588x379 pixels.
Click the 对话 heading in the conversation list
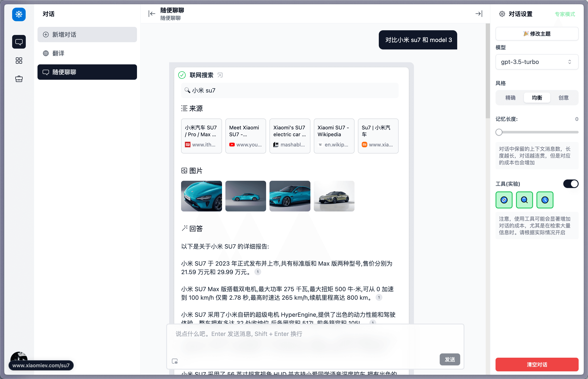pos(48,14)
